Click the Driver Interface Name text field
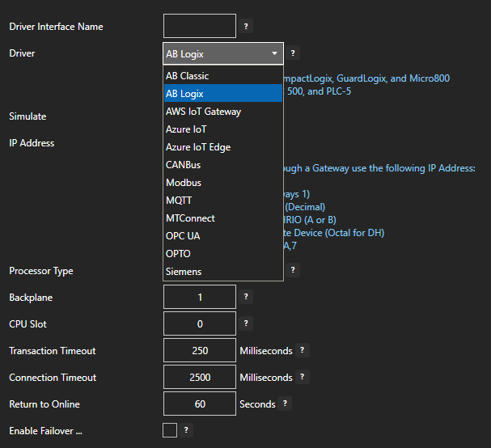The image size is (491, 448). click(x=200, y=27)
